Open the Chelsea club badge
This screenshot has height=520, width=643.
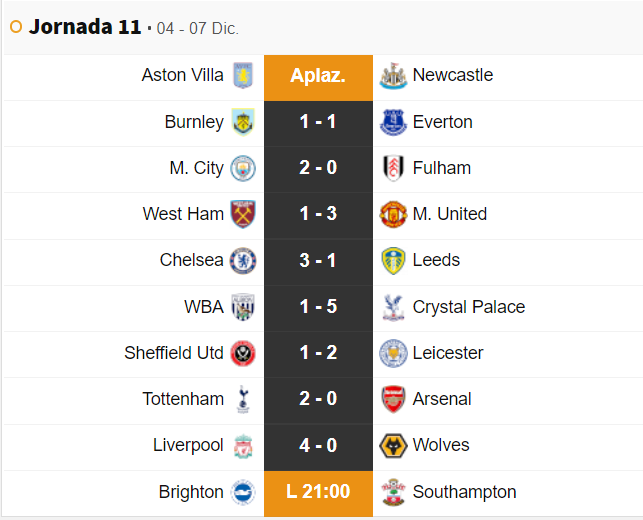point(243,261)
